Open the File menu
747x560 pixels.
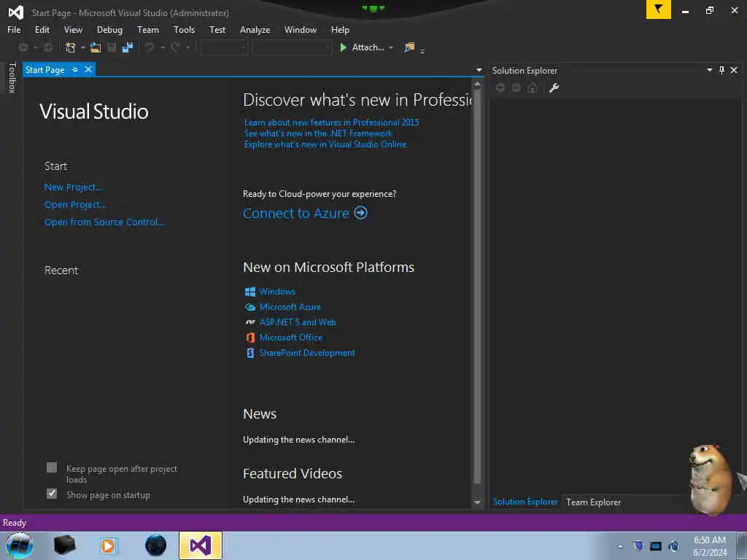pos(14,29)
